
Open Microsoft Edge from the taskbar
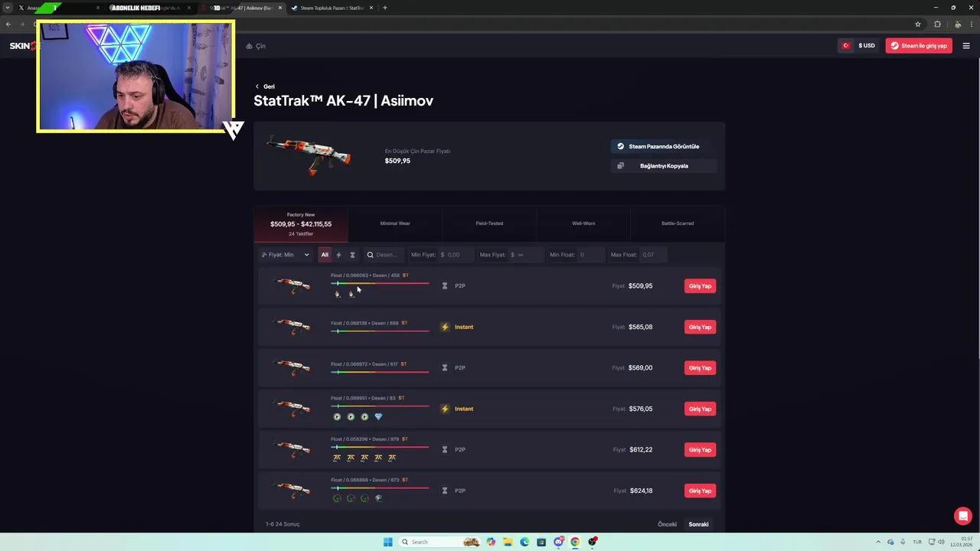pyautogui.click(x=524, y=542)
